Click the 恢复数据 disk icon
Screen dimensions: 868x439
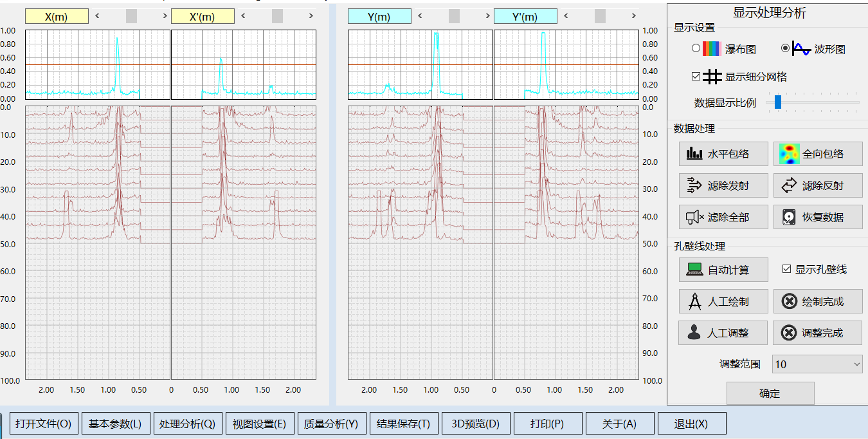(x=789, y=217)
